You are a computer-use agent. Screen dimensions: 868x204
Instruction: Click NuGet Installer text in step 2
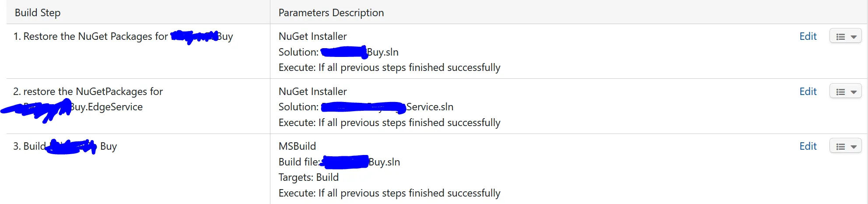tap(312, 91)
